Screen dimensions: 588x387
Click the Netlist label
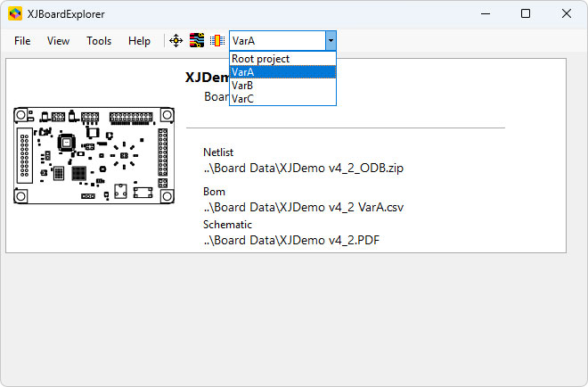[218, 152]
